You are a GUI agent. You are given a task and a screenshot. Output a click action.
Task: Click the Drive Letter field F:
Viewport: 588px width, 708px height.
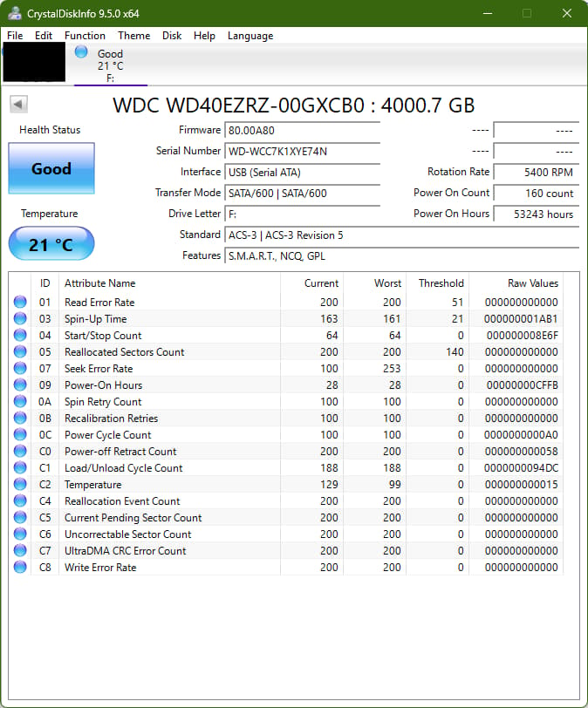pyautogui.click(x=302, y=214)
